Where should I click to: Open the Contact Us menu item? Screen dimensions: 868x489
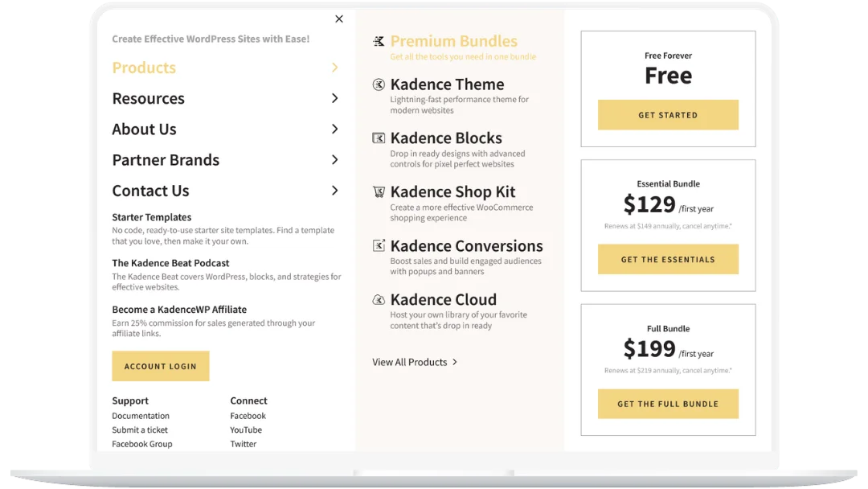click(150, 191)
